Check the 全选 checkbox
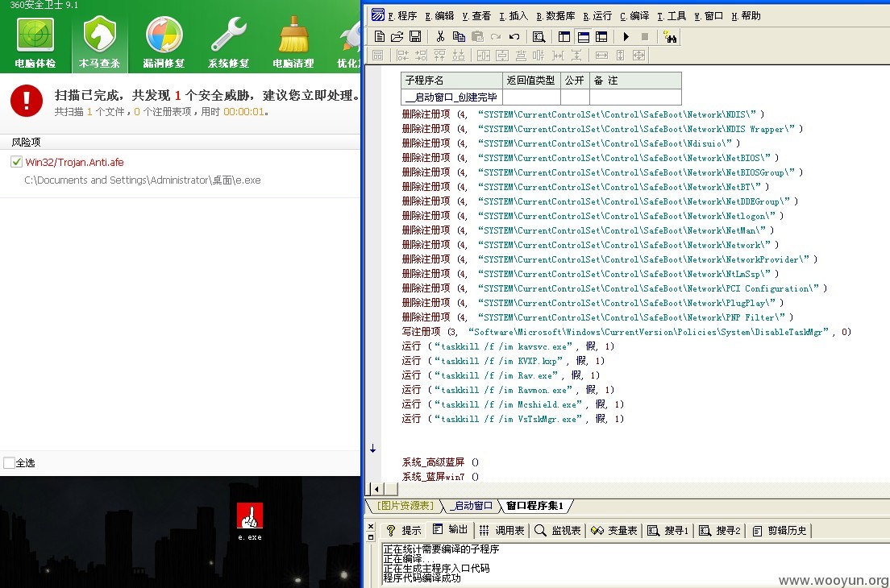 (x=9, y=462)
